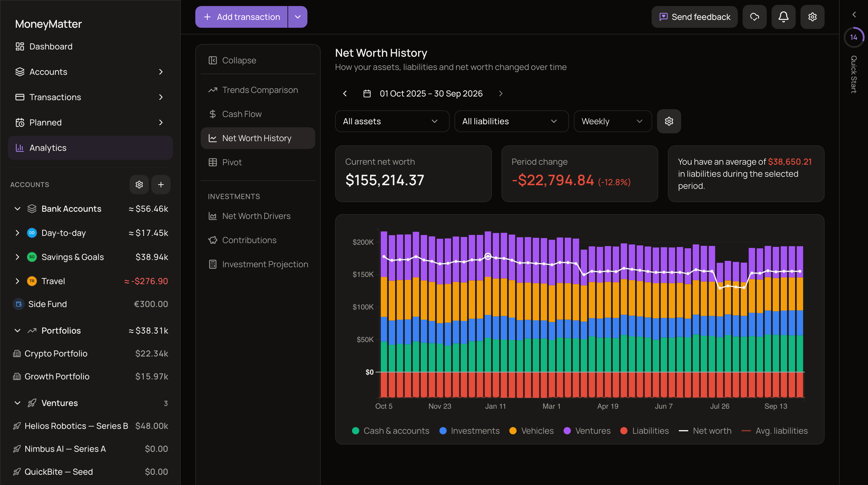Toggle Investments legend series
The width and height of the screenshot is (868, 485).
click(469, 431)
